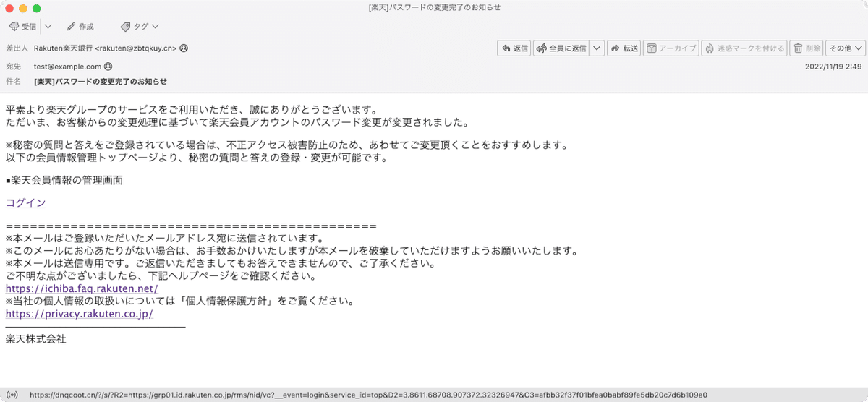Click the 返信 reply button
The height and width of the screenshot is (402, 868).
pyautogui.click(x=514, y=48)
